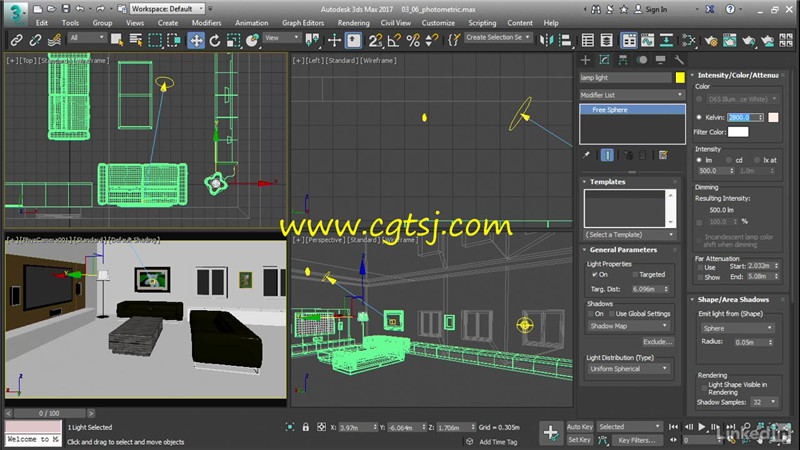Select the cd intensity radio button
800x450 pixels.
729,160
